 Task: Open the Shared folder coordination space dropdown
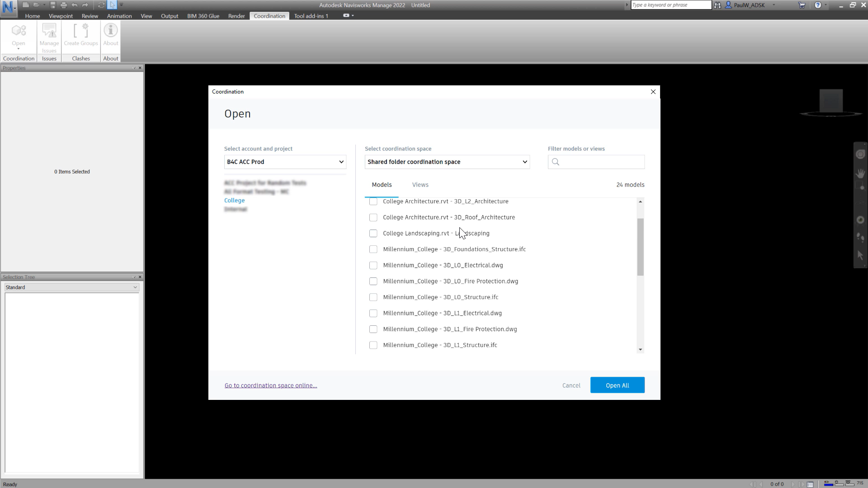[x=447, y=162]
